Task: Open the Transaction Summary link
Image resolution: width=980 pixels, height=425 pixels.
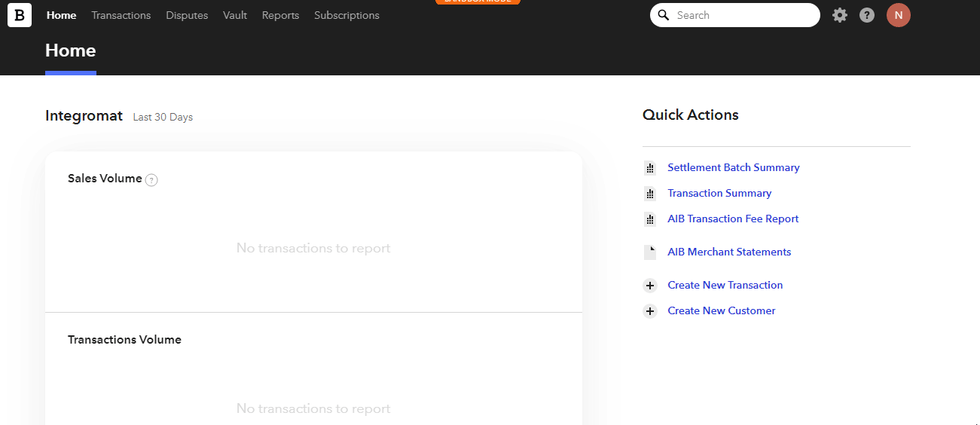Action: [719, 193]
